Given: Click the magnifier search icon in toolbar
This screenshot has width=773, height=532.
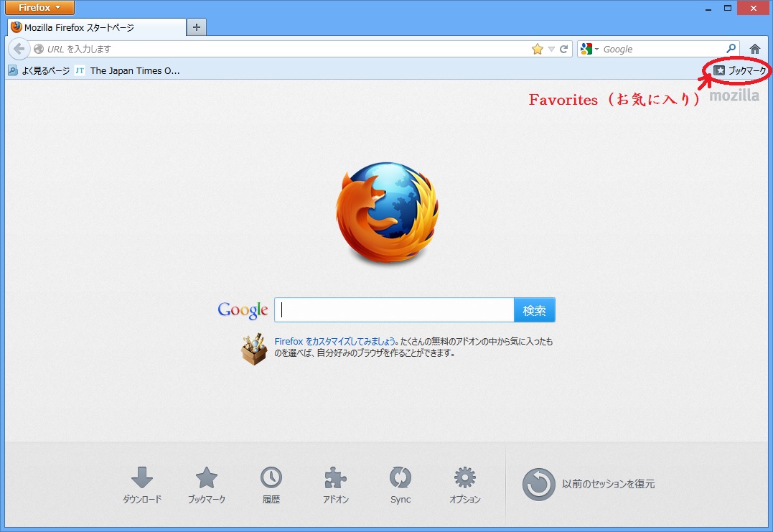Looking at the screenshot, I should point(731,48).
